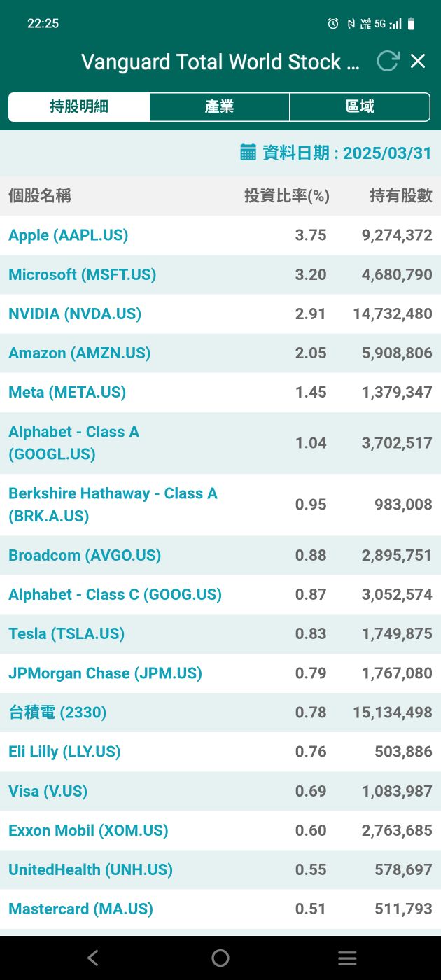Switch to the 產業 tab
Screen dimensions: 441x980
pos(219,107)
